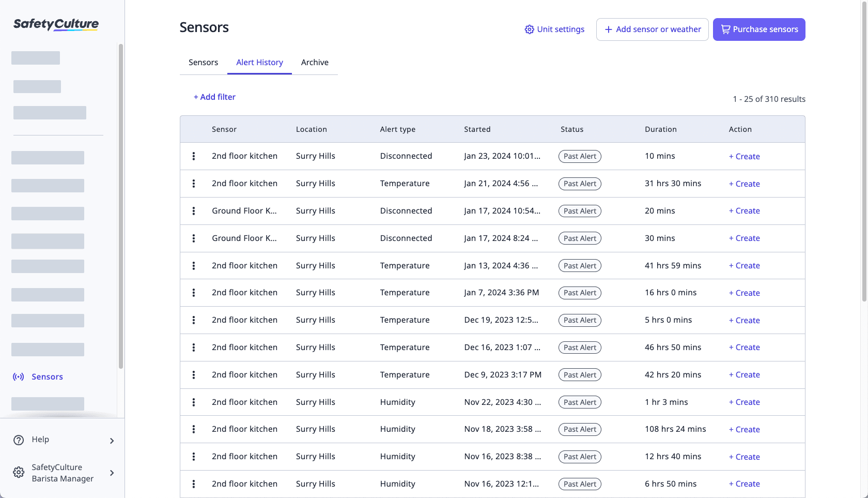Click the shopping cart icon on Purchase sensors
868x498 pixels.
(x=725, y=29)
